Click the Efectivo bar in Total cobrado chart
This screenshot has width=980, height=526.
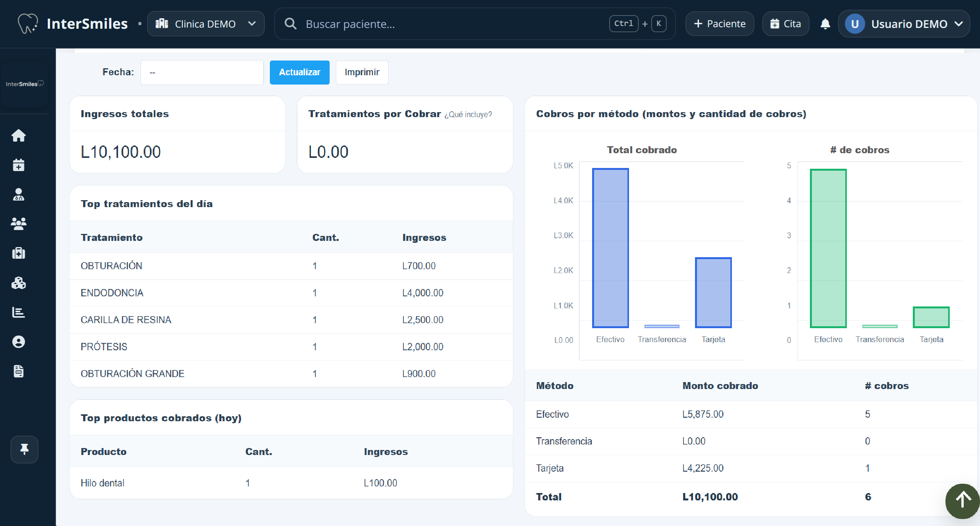pos(610,248)
